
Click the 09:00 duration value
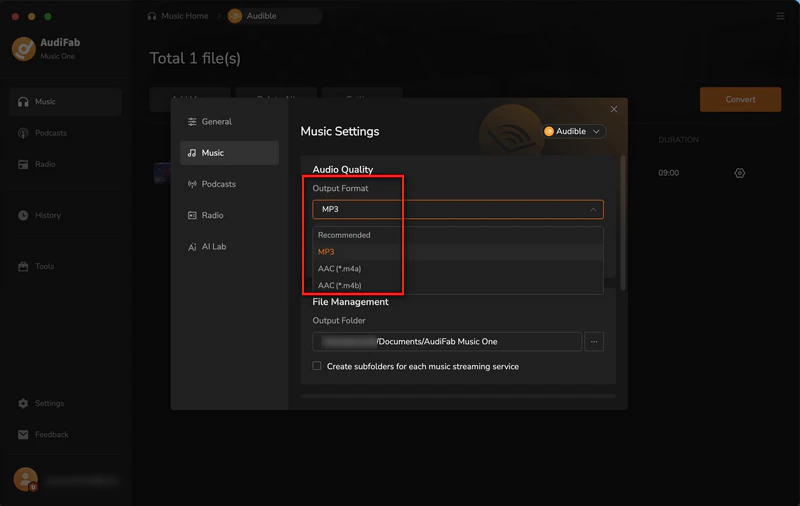click(x=668, y=173)
